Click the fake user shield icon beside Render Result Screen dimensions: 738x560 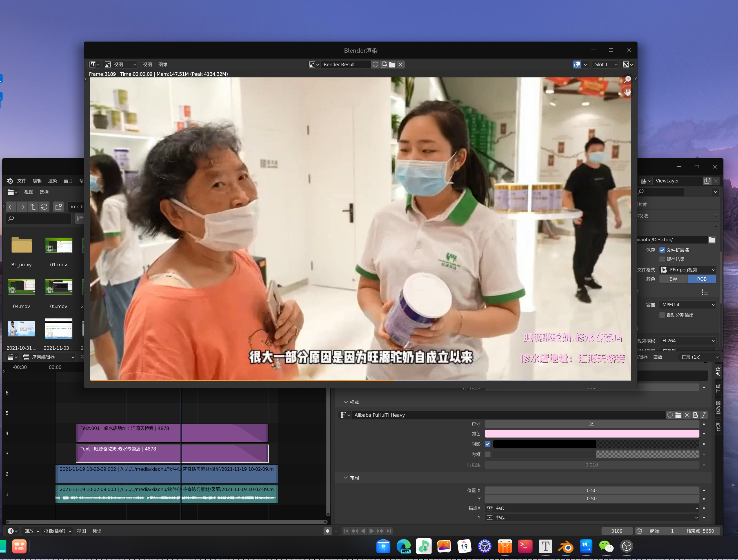[376, 64]
